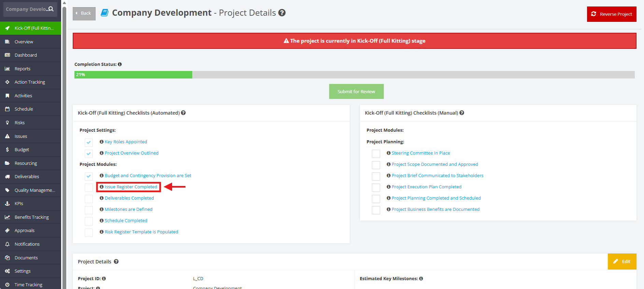This screenshot has width=644, height=289.
Task: Click info icon next to Project ID label
Action: 104,278
